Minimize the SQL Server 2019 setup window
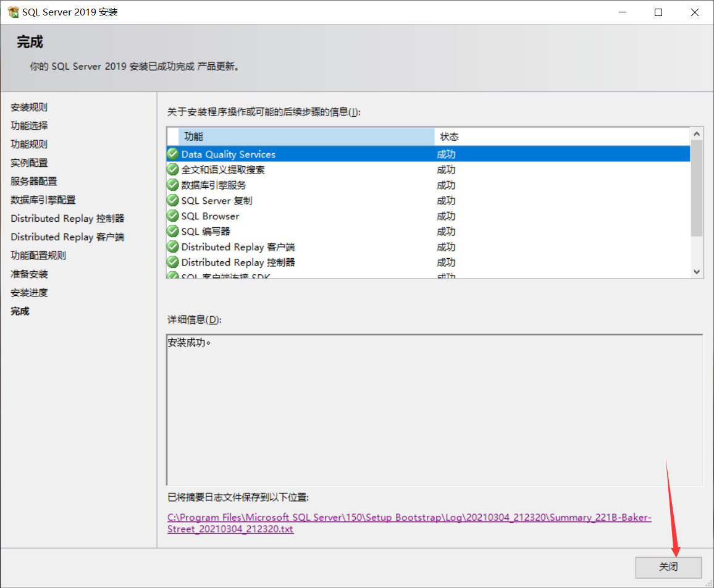Viewport: 714px width, 588px height. coord(623,12)
